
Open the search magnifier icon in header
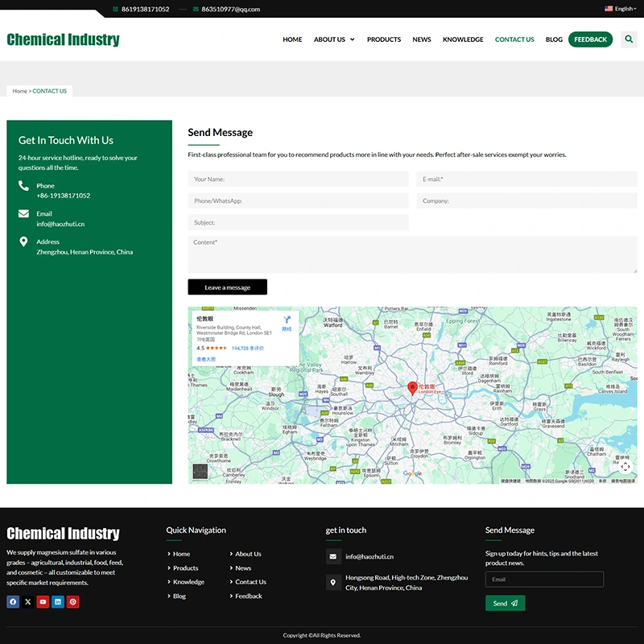(629, 39)
